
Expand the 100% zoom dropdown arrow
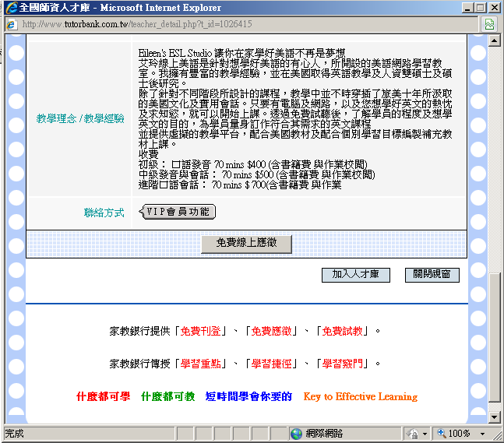[x=483, y=434]
